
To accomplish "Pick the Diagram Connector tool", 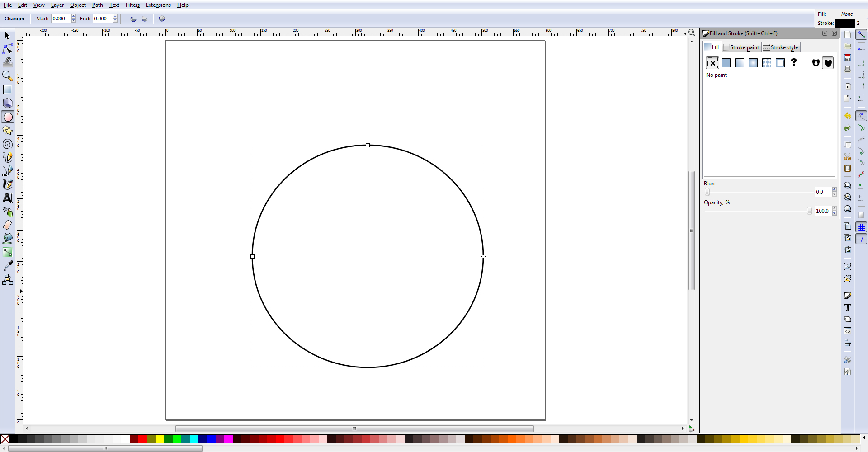I will pyautogui.click(x=7, y=280).
